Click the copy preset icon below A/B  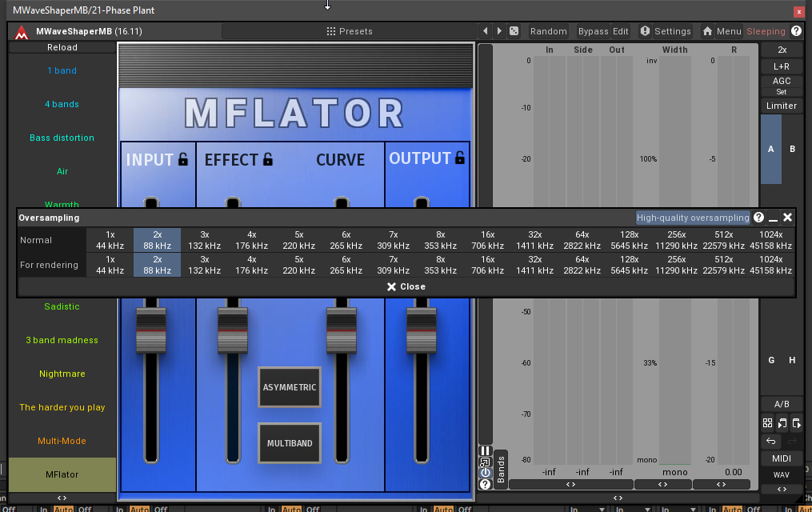pos(782,423)
